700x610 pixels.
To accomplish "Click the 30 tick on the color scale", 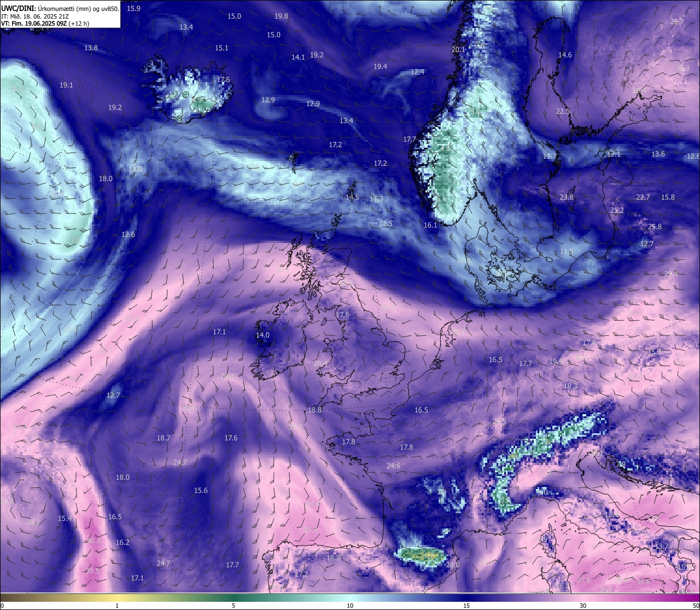I will (583, 606).
